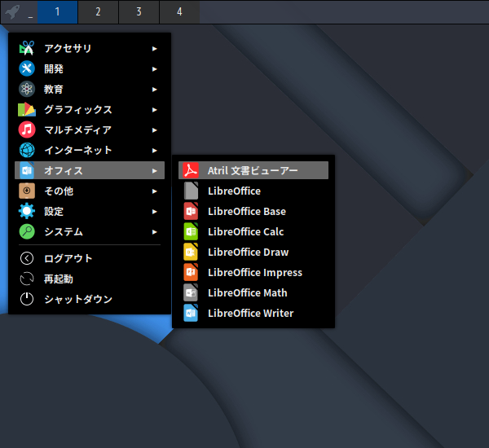Choose 再起動 to reboot

point(90,279)
